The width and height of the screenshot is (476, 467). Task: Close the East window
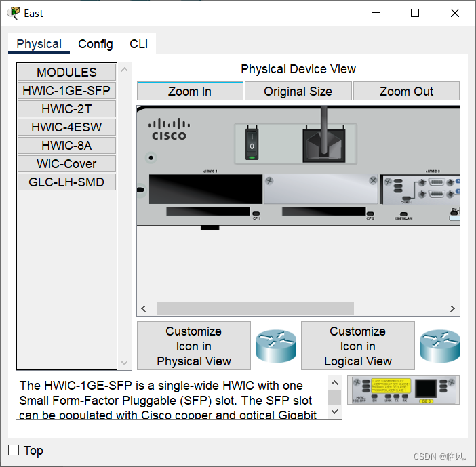455,13
